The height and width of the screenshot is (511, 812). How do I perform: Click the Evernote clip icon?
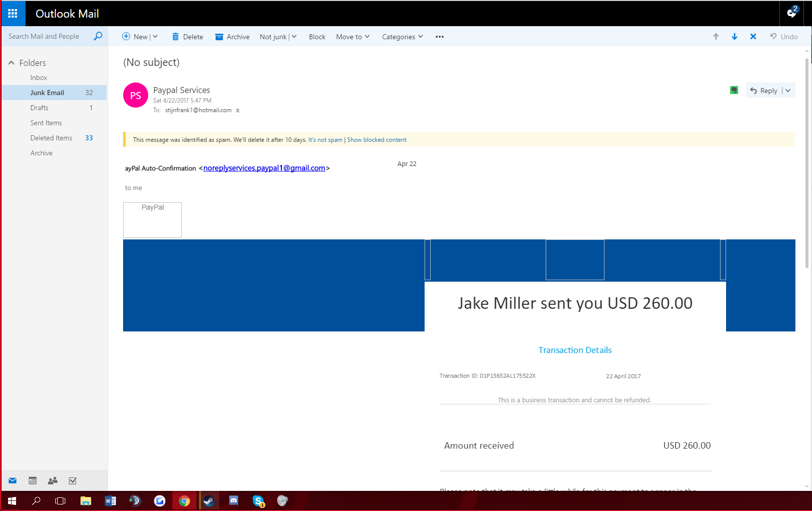pyautogui.click(x=734, y=90)
